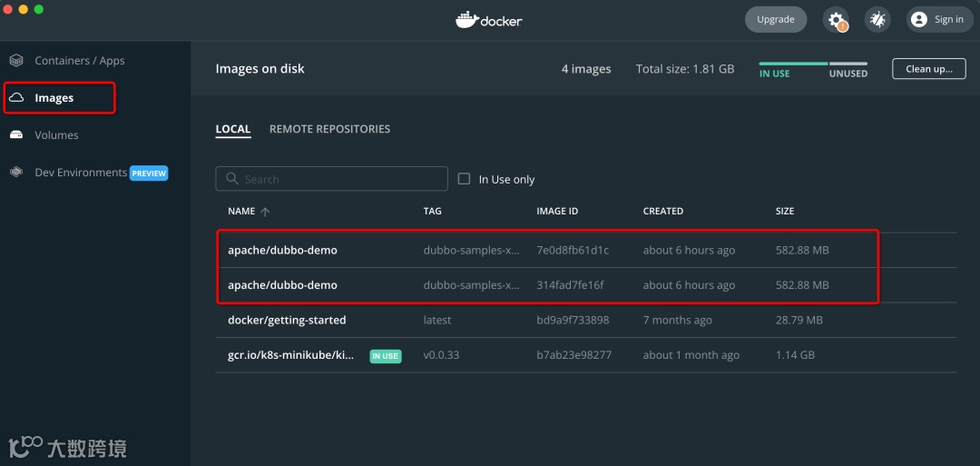980x466 pixels.
Task: Click the Sign in button
Action: coord(940,19)
